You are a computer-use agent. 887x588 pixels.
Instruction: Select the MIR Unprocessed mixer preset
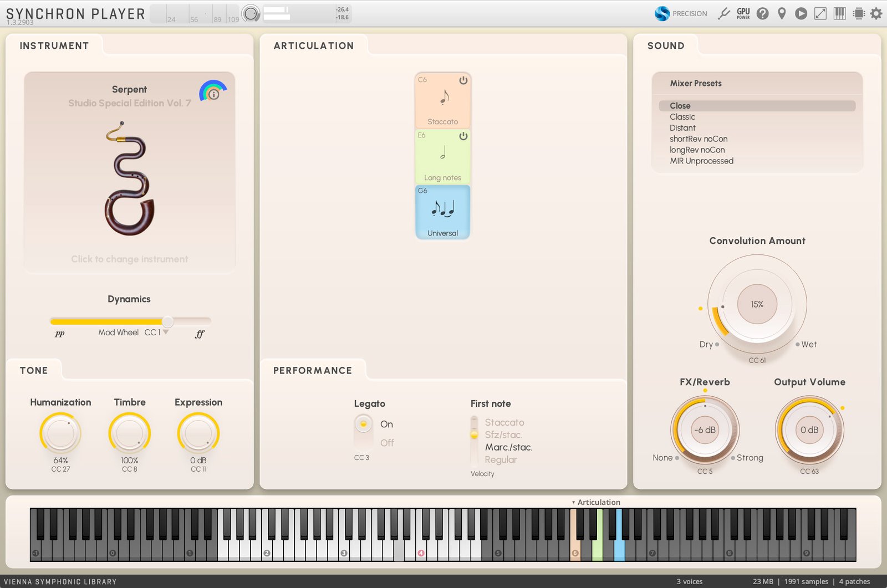[x=701, y=161]
